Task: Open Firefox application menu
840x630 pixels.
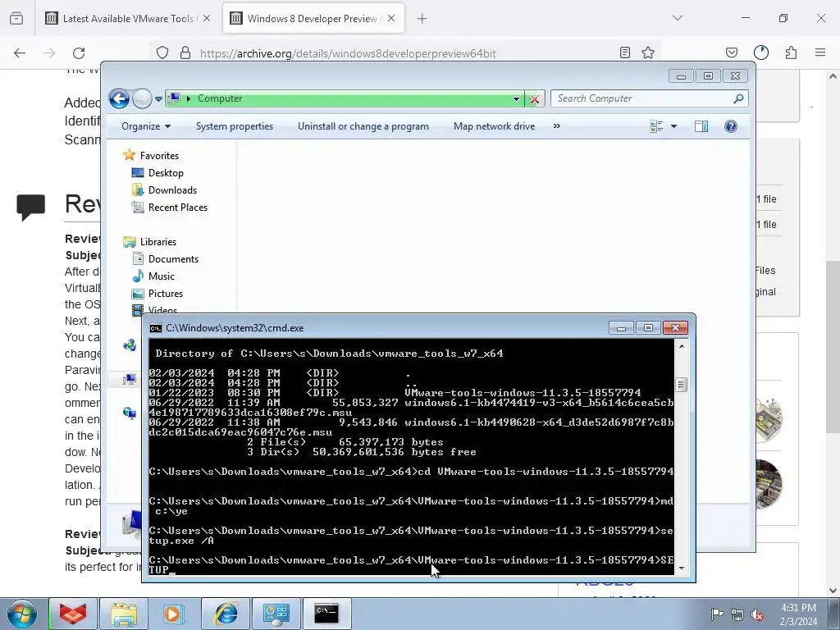Action: click(820, 52)
